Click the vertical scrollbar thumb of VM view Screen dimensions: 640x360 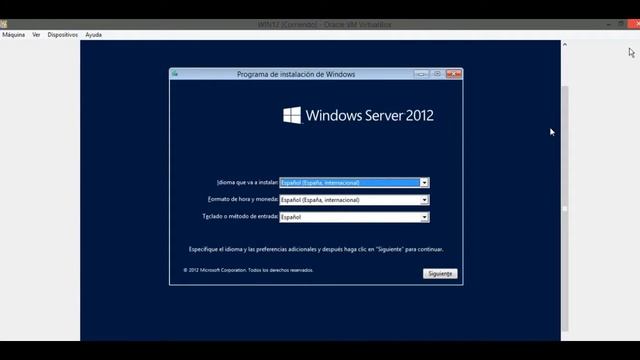(x=565, y=208)
